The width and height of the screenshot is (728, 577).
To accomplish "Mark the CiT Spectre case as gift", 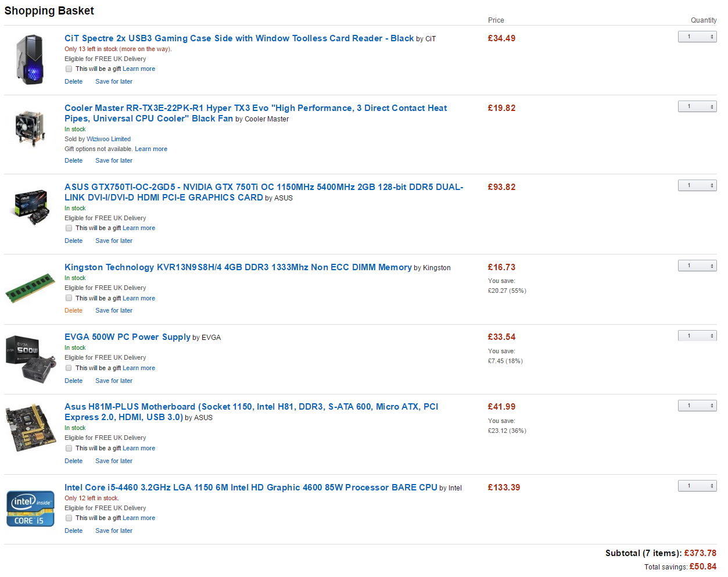I will pos(69,69).
